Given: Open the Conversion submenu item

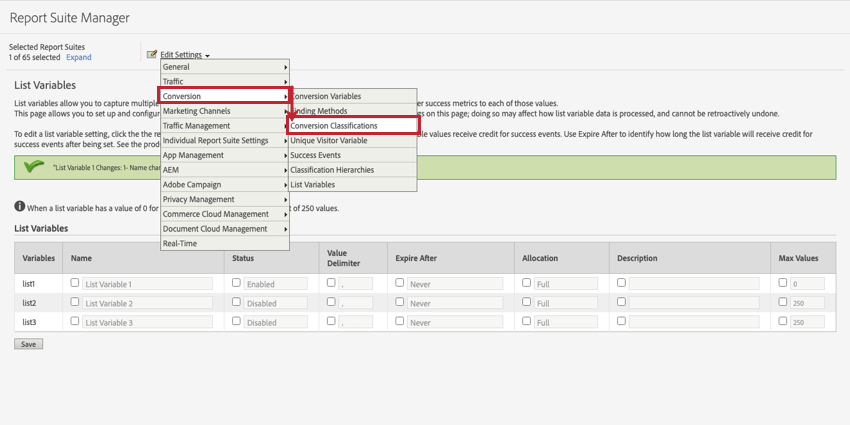Looking at the screenshot, I should click(224, 96).
